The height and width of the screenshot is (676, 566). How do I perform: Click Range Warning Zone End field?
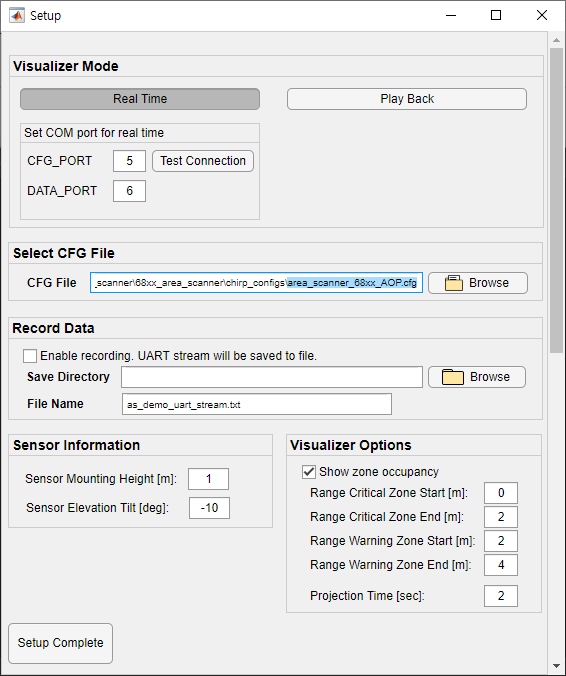[500, 565]
